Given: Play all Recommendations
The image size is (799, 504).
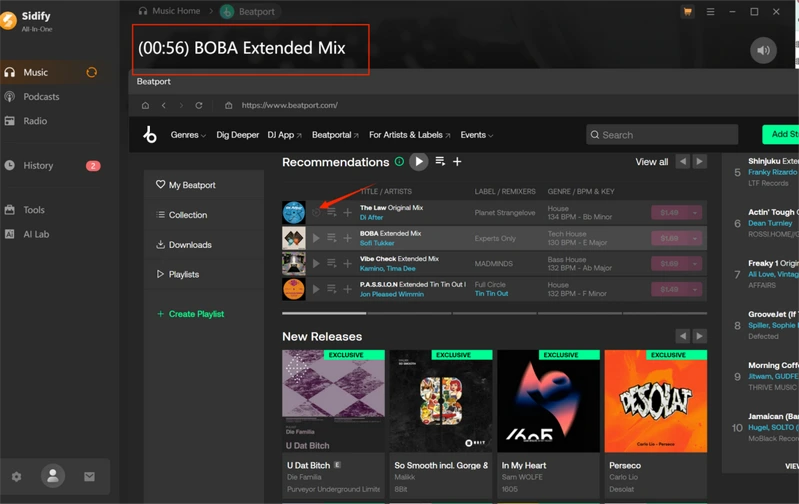Looking at the screenshot, I should 418,162.
